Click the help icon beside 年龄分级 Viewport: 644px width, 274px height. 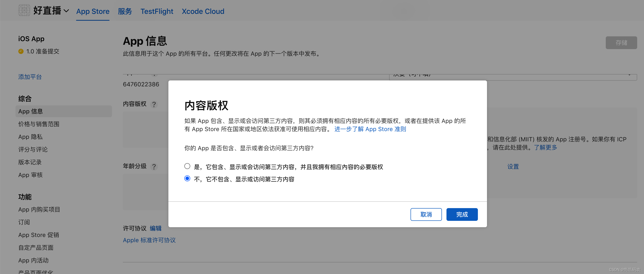tap(154, 167)
